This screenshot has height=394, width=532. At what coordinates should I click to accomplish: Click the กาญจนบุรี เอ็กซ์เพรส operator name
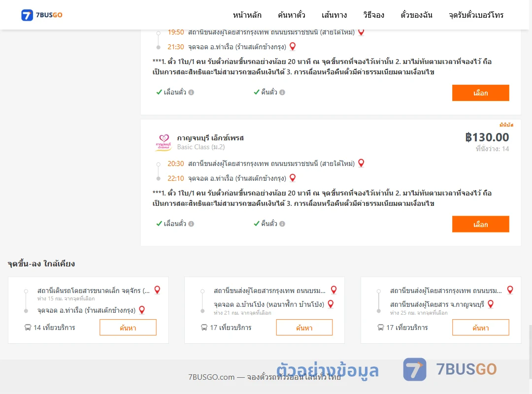click(x=210, y=138)
